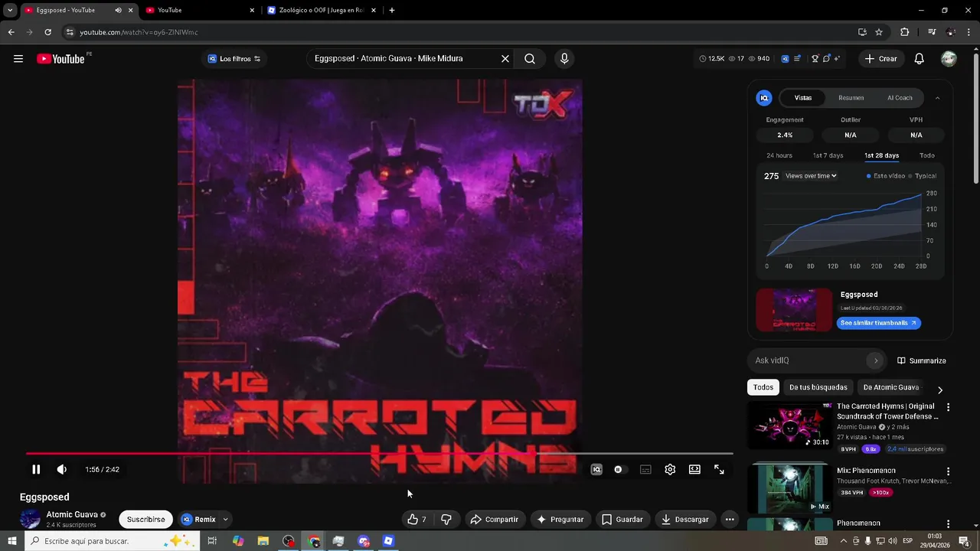Viewport: 980px width, 551px height.
Task: Save video with Guardar button
Action: pos(622,520)
